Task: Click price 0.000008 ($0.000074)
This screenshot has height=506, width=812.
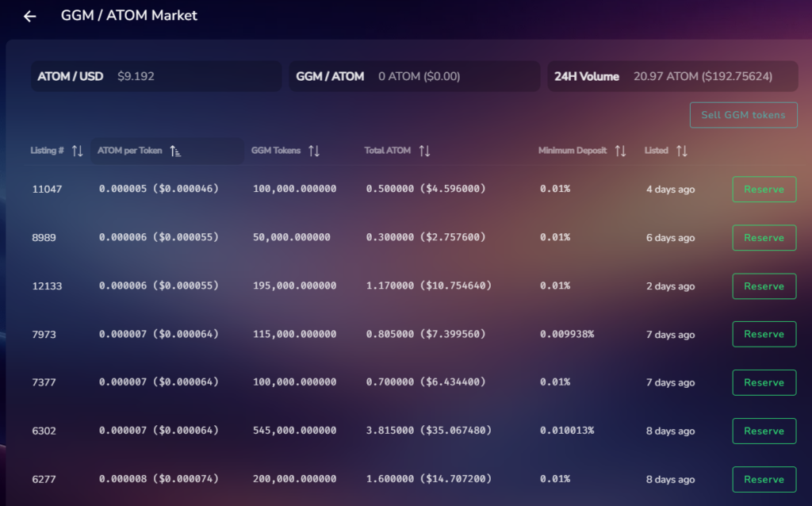Action: pos(159,478)
